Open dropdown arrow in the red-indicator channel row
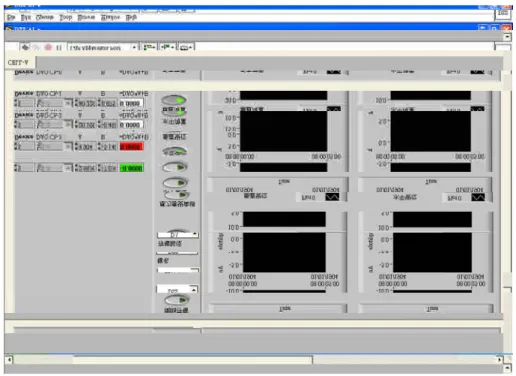The image size is (516, 376). [68, 146]
